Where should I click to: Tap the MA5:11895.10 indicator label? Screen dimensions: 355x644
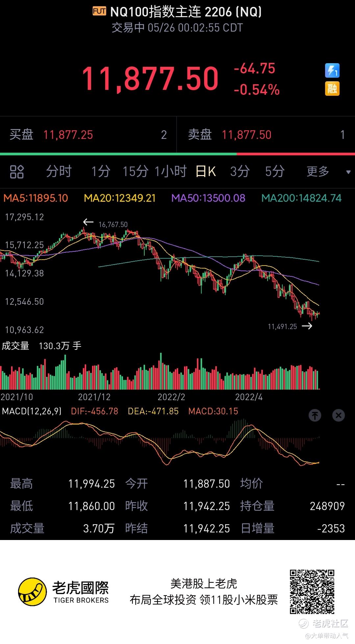coord(35,198)
